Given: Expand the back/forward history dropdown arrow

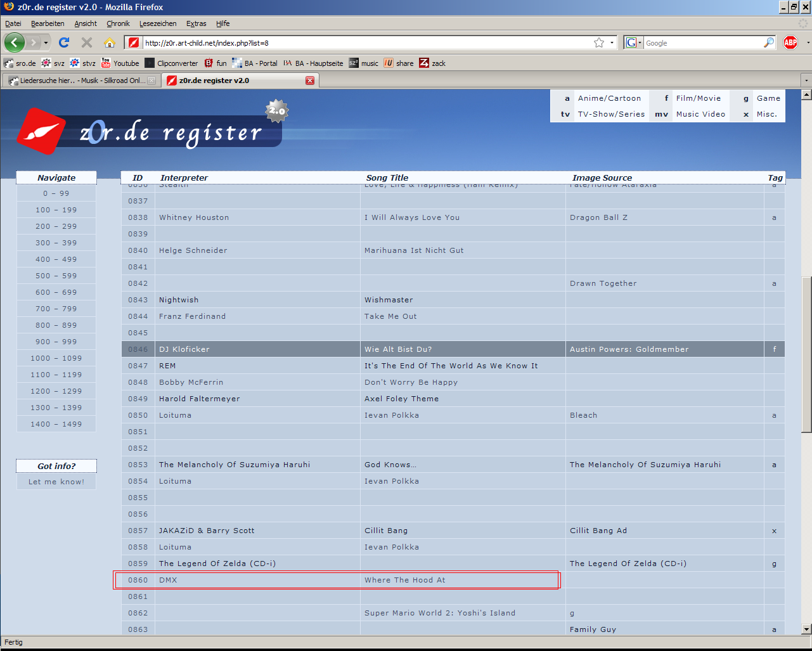Looking at the screenshot, I should coord(46,43).
